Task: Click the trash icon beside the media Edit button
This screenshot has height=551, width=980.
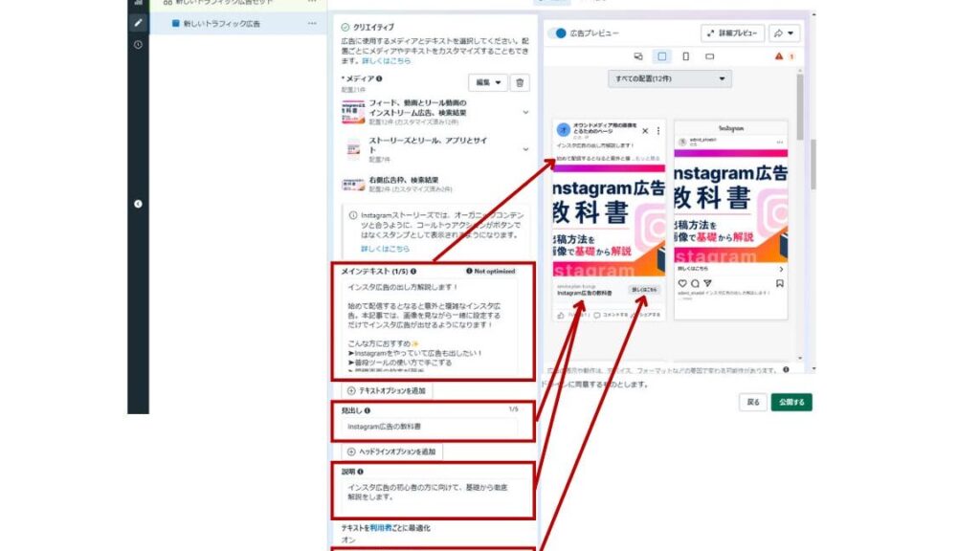Action: (x=520, y=83)
